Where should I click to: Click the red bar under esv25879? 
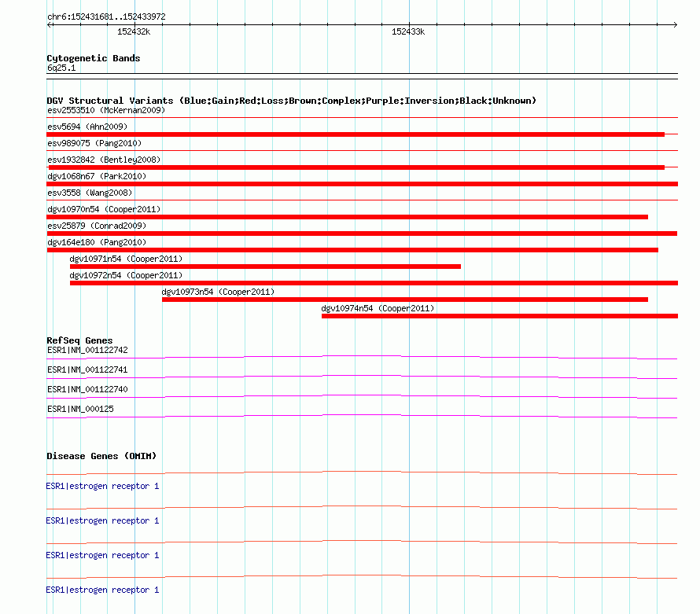[362, 233]
